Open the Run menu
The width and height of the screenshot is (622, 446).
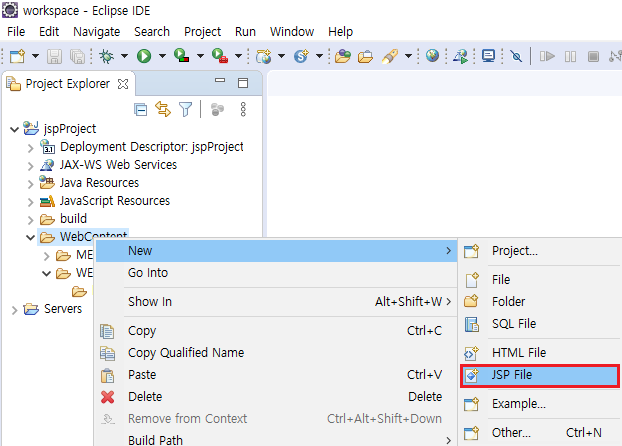pyautogui.click(x=245, y=31)
